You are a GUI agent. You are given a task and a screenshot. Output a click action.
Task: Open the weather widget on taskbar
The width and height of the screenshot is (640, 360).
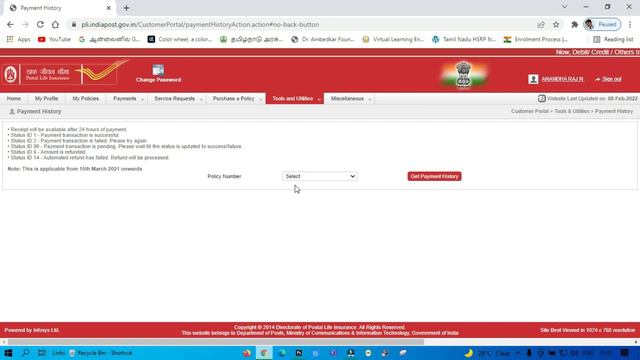[488, 353]
